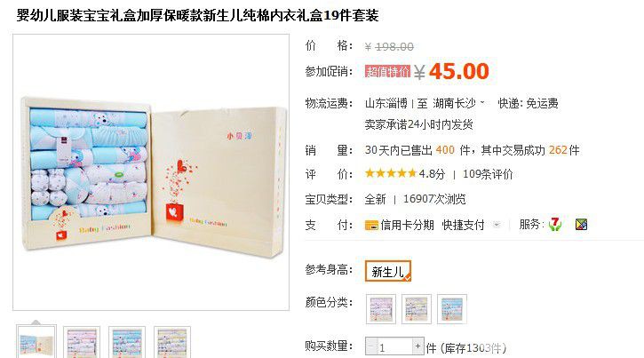Click the colorful service guarantee icon
Image resolution: width=644 pixels, height=358 pixels.
pyautogui.click(x=581, y=224)
